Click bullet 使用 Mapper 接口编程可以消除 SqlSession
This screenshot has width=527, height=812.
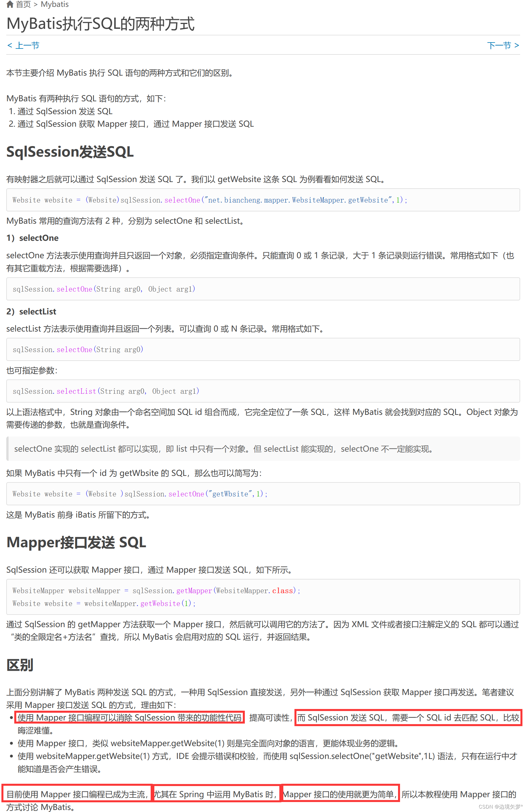130,718
